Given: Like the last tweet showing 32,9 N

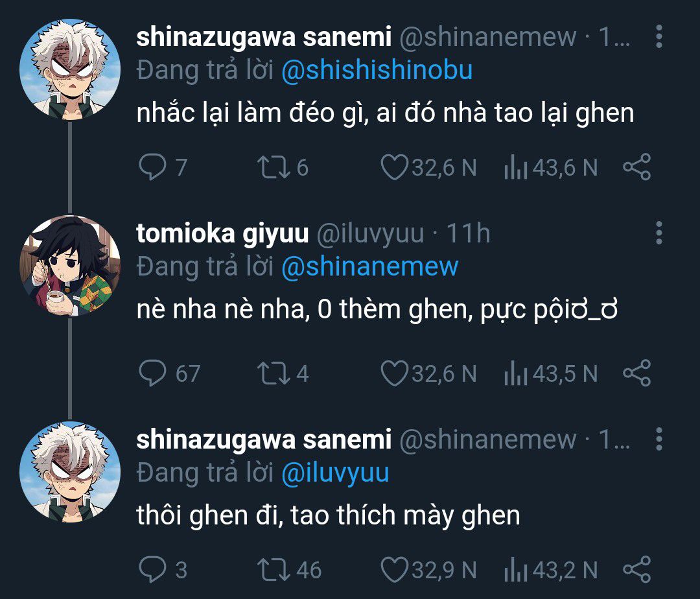Looking at the screenshot, I should tap(394, 570).
